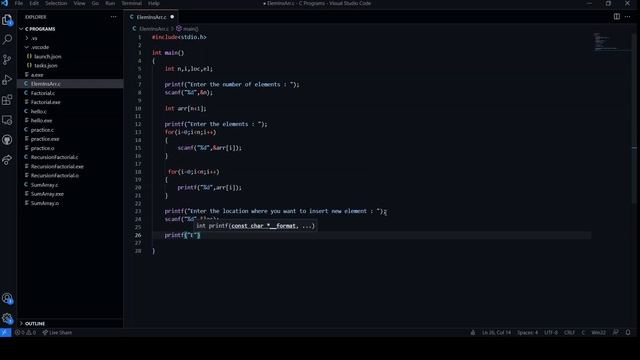
Task: Open the GitHub icon in activity bar
Action: click(x=7, y=140)
